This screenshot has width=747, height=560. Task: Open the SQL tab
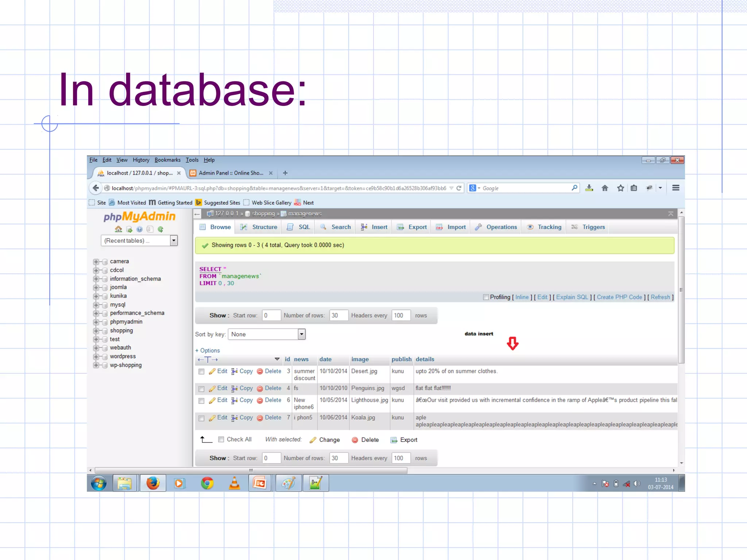click(299, 227)
